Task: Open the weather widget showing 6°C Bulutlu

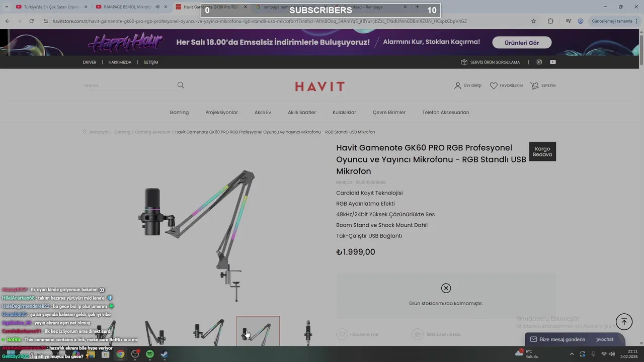Action: (527, 354)
